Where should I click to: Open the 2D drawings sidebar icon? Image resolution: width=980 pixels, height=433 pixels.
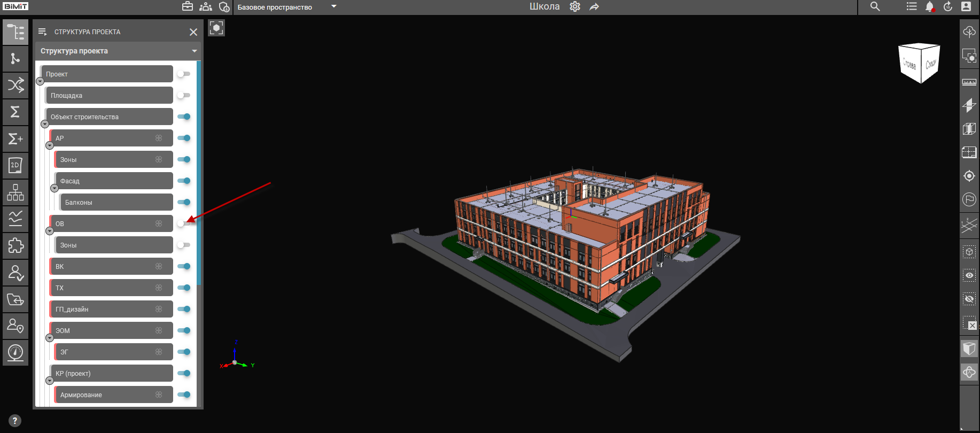[x=15, y=165]
